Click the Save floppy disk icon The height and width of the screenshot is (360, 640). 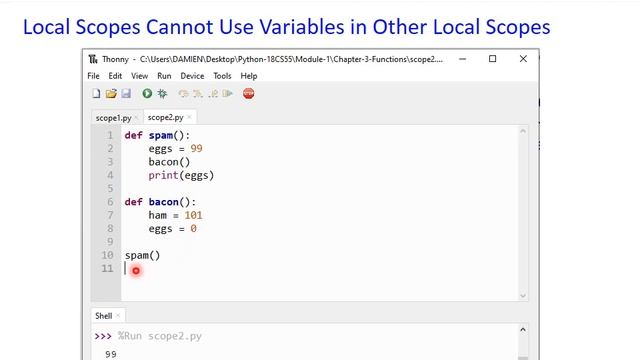click(126, 93)
